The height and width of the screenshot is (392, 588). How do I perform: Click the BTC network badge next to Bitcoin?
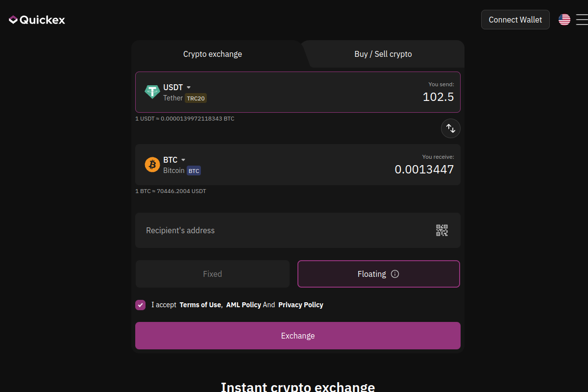(x=194, y=171)
